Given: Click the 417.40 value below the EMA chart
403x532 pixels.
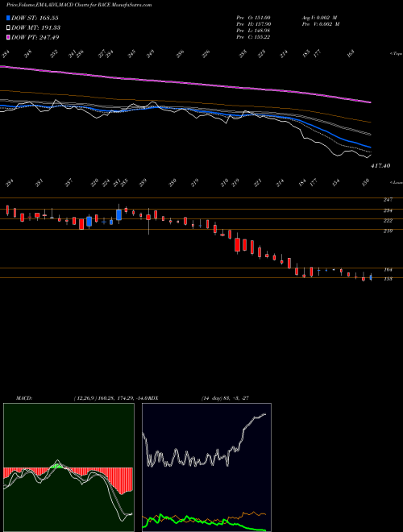Looking at the screenshot, I should (380, 165).
